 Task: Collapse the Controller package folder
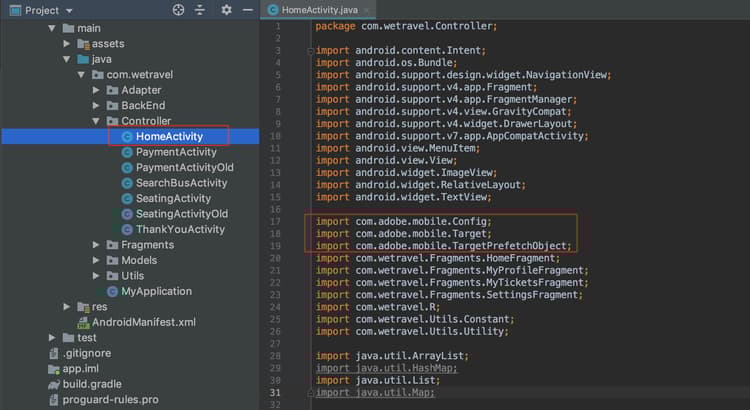pos(97,121)
